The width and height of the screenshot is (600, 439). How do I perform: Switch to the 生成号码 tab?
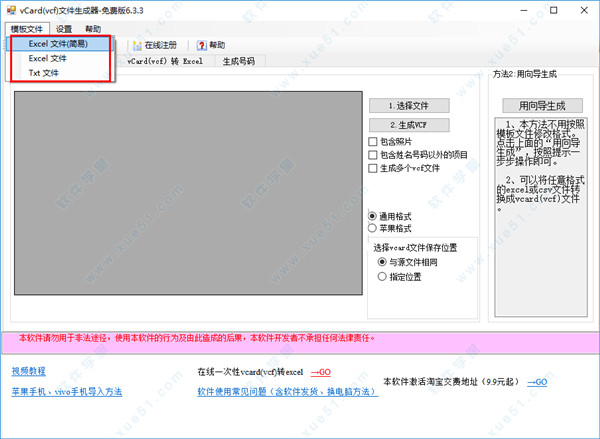[x=238, y=61]
